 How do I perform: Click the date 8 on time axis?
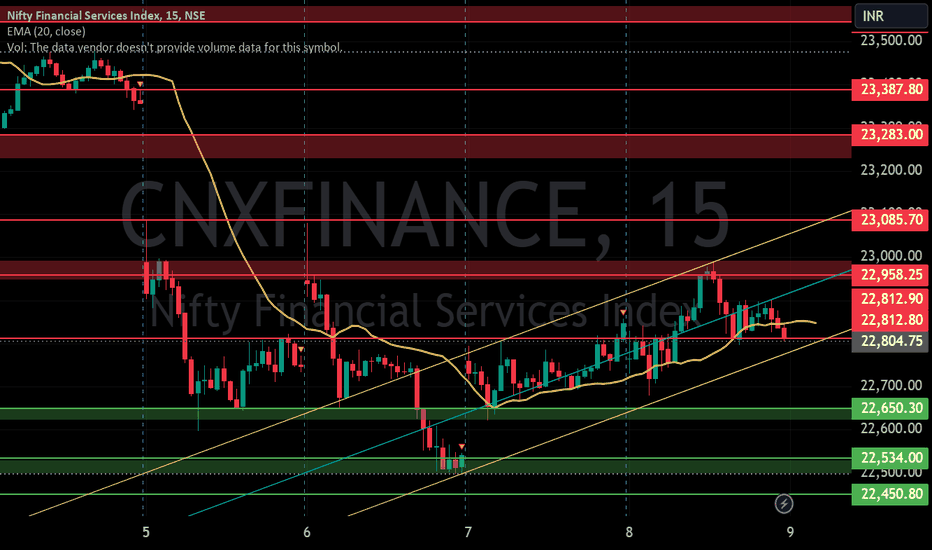[629, 532]
